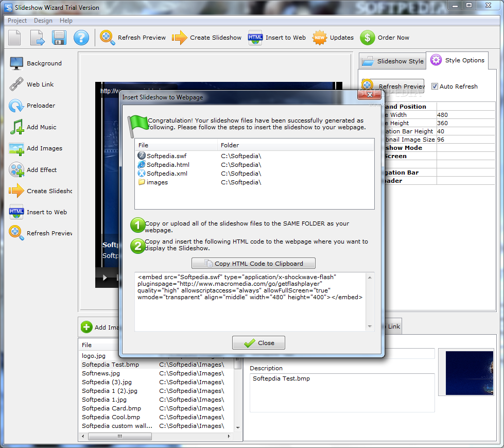
Task: Select the images folder row
Action: coord(254,182)
